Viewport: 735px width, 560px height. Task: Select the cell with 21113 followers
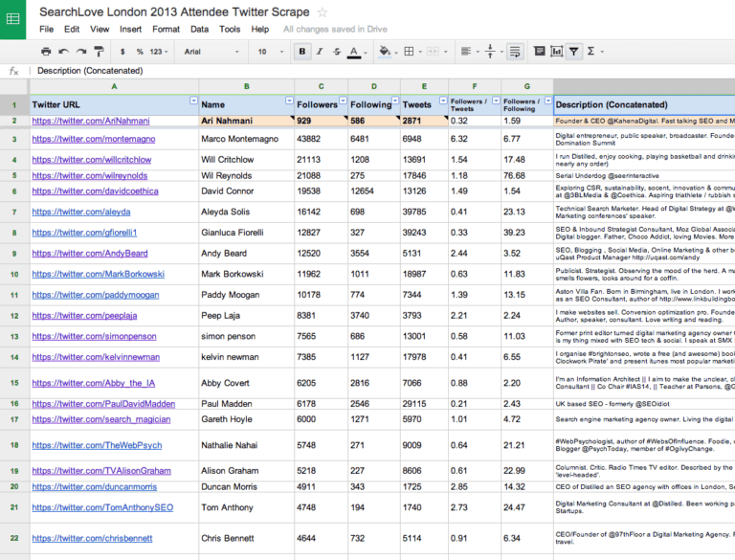click(x=322, y=160)
